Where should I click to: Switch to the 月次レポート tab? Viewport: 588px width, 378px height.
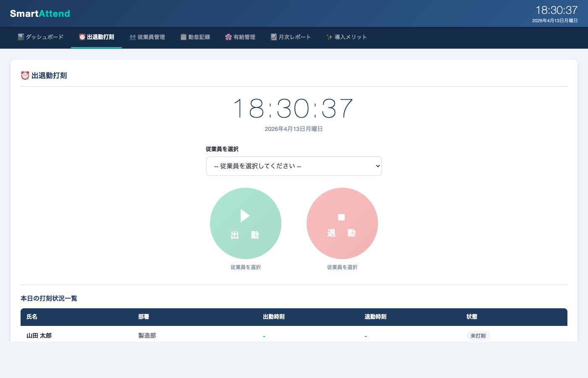point(291,37)
